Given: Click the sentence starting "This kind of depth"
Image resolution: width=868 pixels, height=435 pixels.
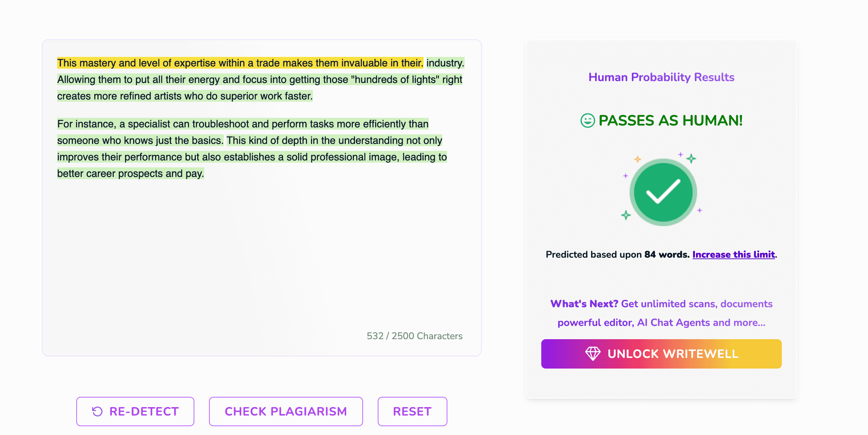Looking at the screenshot, I should click(334, 141).
